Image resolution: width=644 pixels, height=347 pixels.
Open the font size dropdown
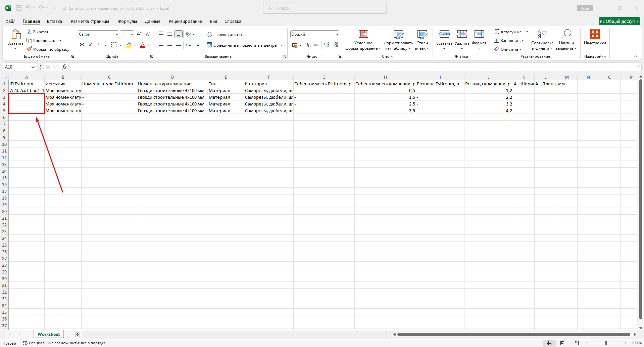[132, 34]
